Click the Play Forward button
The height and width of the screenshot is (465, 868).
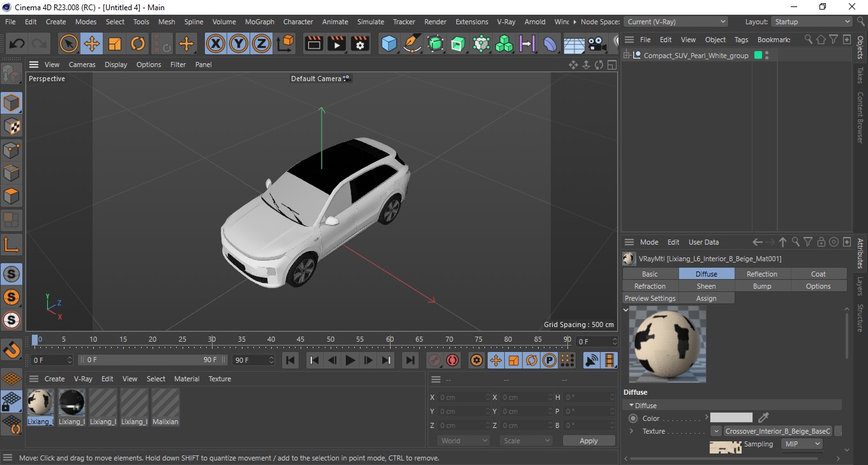click(350, 360)
